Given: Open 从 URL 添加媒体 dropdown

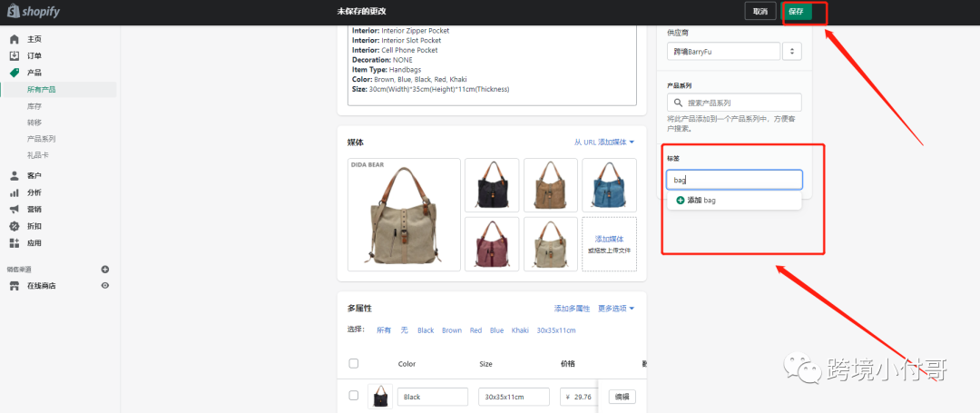Looking at the screenshot, I should [x=604, y=143].
